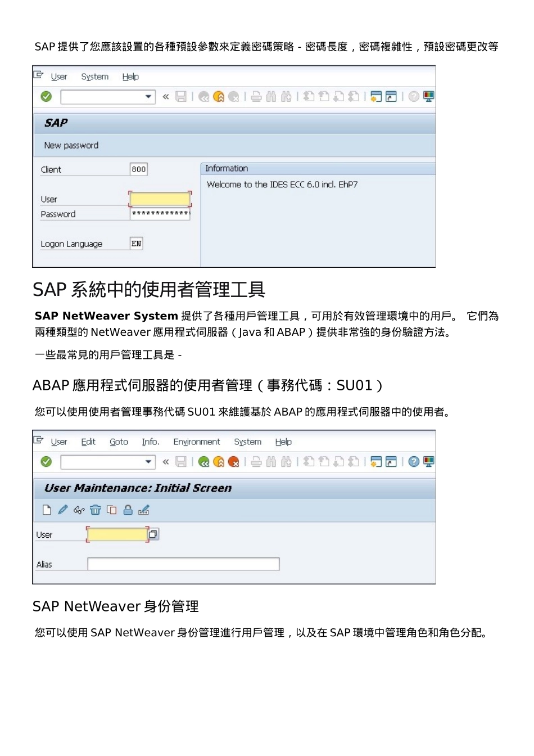The height and width of the screenshot is (756, 534).
Task: Click the orange Exit icon in User Maintenance
Action: [219, 462]
